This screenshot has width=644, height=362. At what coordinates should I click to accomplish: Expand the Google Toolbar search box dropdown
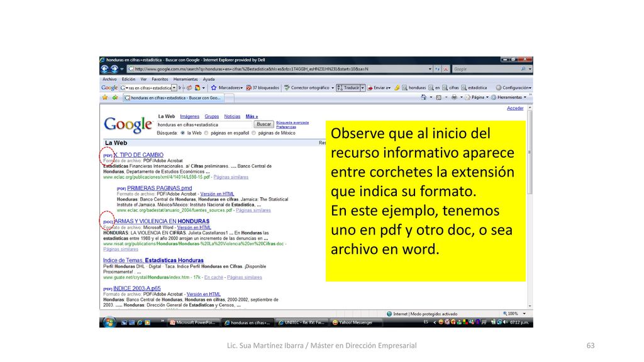(x=174, y=87)
